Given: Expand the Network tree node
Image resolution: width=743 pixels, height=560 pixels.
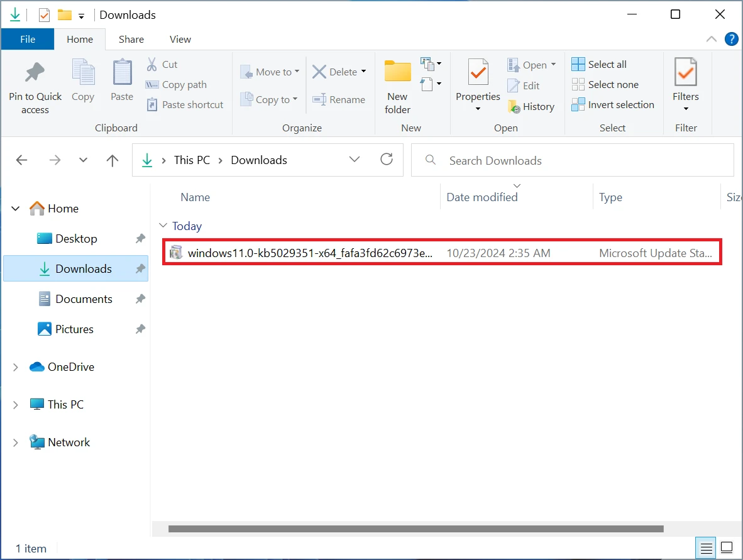Looking at the screenshot, I should (x=16, y=442).
